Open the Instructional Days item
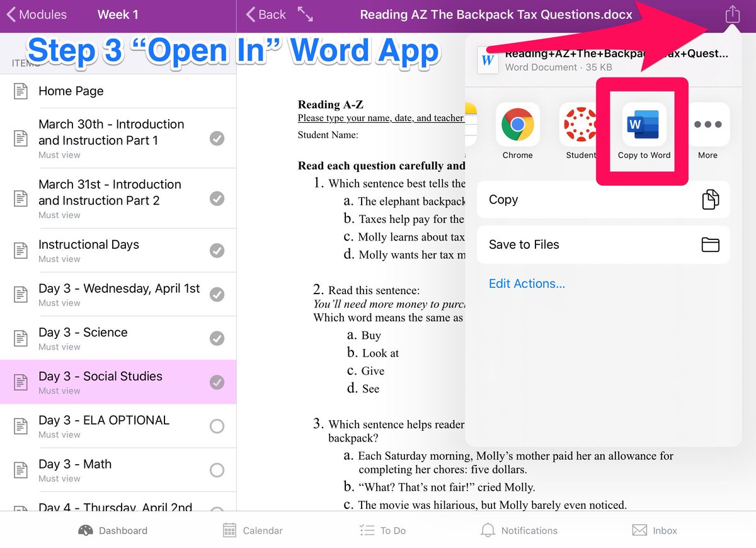This screenshot has width=756, height=548. pos(118,250)
